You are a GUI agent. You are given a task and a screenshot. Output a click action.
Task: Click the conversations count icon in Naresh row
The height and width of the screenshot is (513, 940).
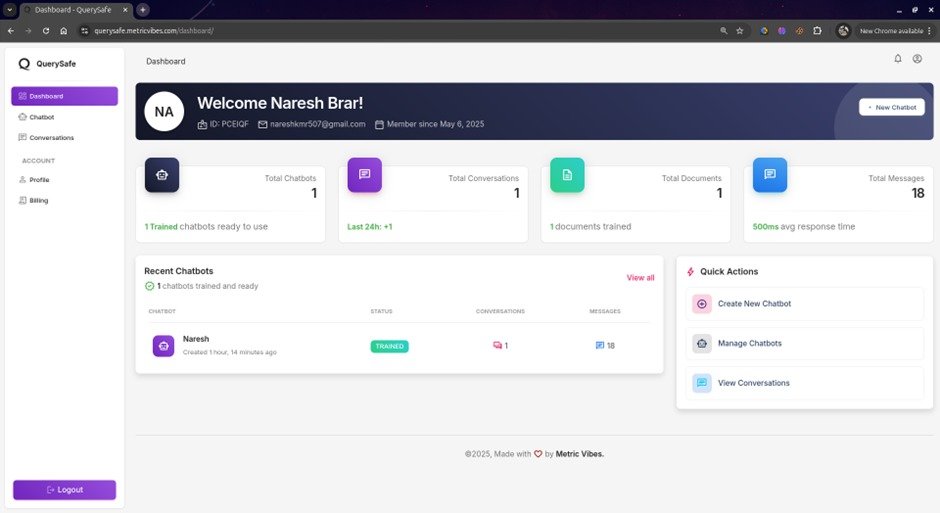pos(497,345)
